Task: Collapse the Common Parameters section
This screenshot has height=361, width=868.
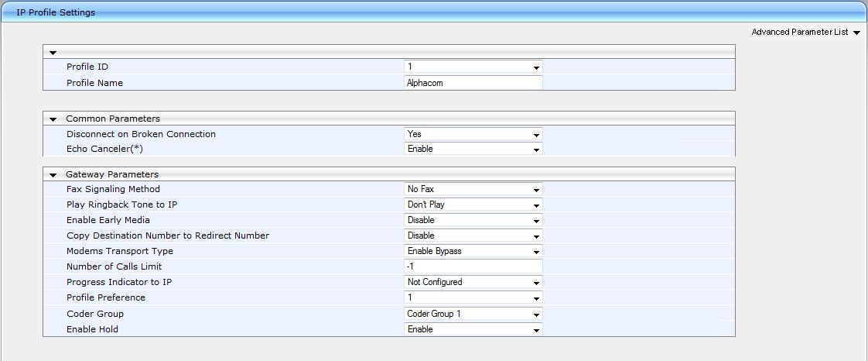Action: click(53, 119)
